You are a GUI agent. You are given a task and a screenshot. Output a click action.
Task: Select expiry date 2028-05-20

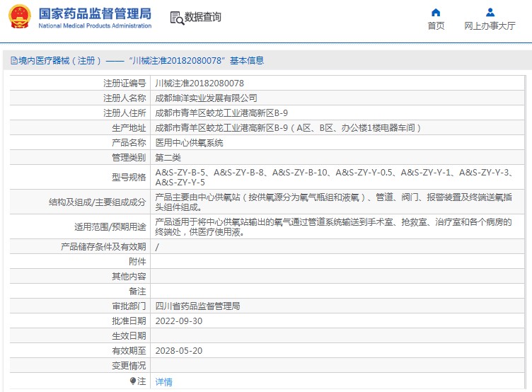[x=179, y=350]
